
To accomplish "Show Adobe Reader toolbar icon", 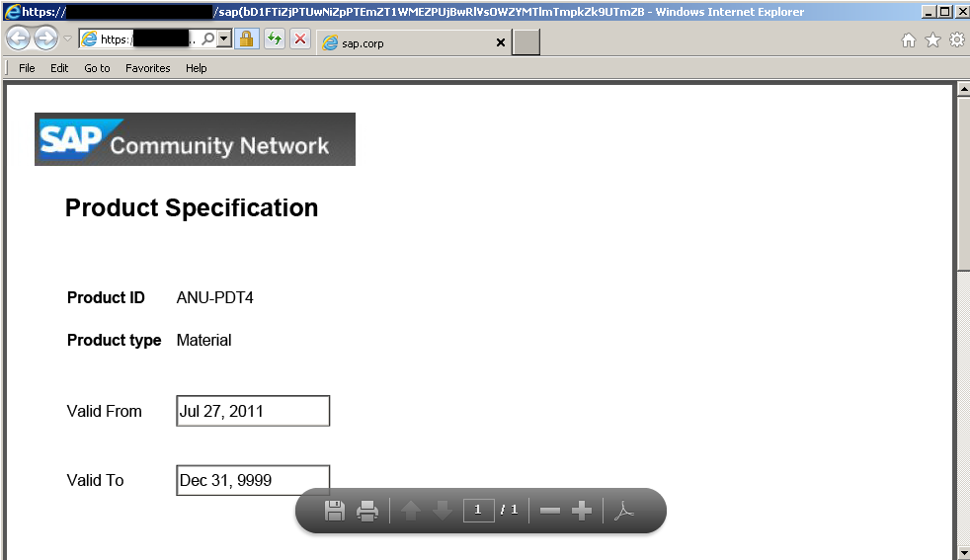I will 623,512.
